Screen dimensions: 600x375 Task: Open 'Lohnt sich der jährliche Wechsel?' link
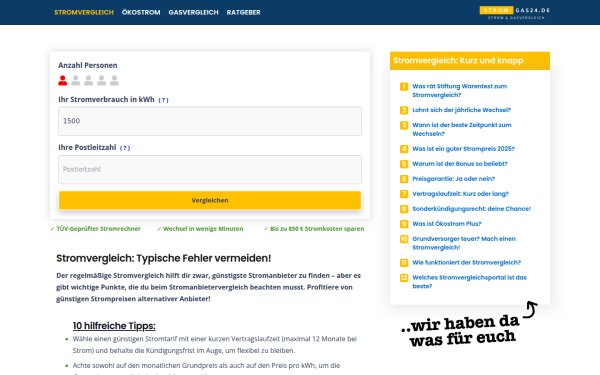(x=461, y=110)
